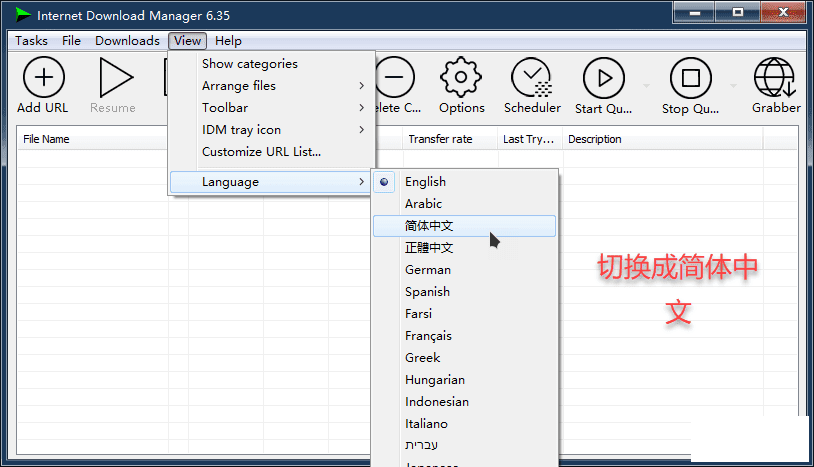Switch language to Hungarian

[x=465, y=380]
